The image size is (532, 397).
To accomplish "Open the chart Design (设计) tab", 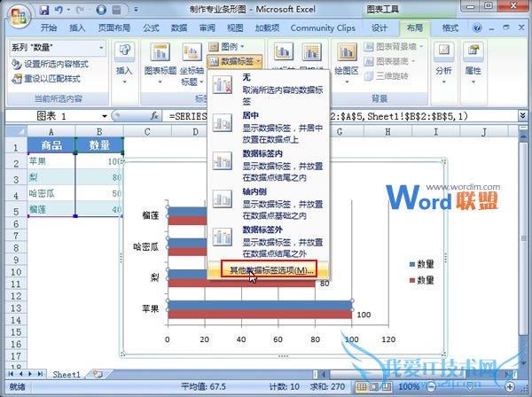I will click(379, 27).
